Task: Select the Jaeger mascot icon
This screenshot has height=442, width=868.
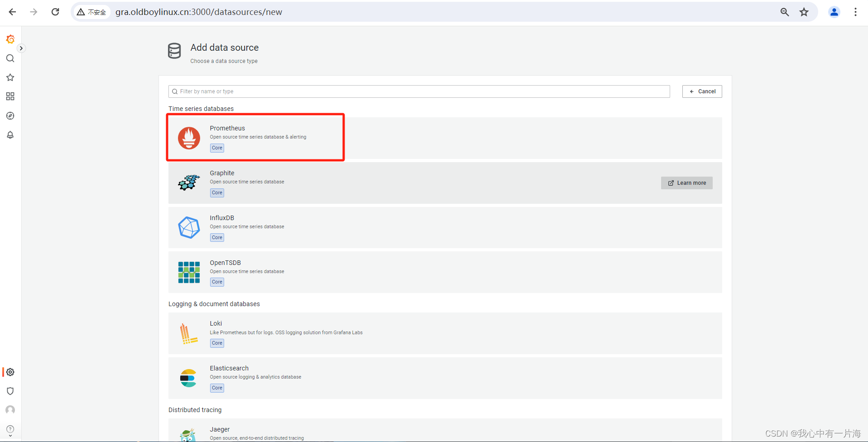Action: [x=188, y=436]
